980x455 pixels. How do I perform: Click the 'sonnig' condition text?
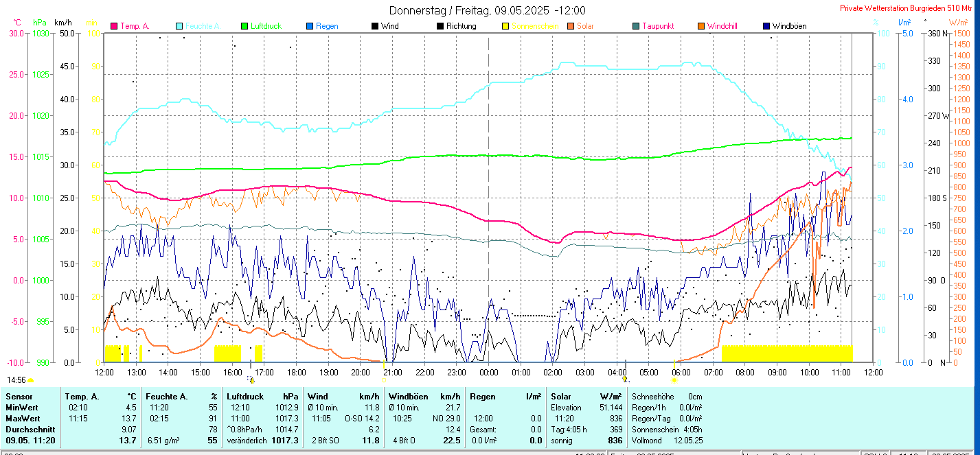coord(562,441)
